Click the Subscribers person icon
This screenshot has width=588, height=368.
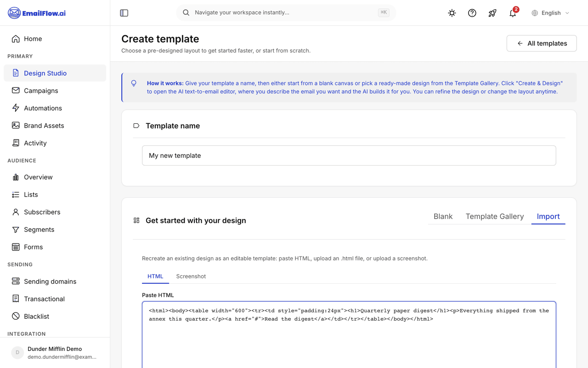click(x=16, y=212)
